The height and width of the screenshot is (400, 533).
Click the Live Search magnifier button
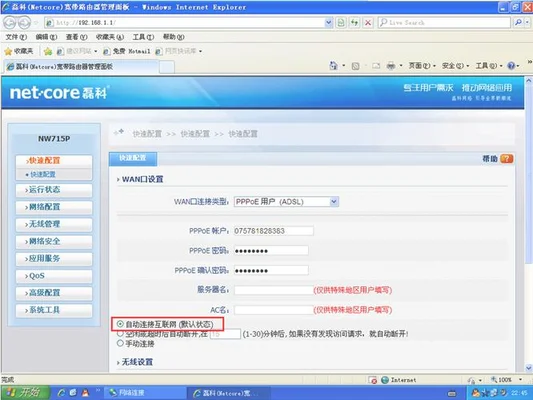518,22
